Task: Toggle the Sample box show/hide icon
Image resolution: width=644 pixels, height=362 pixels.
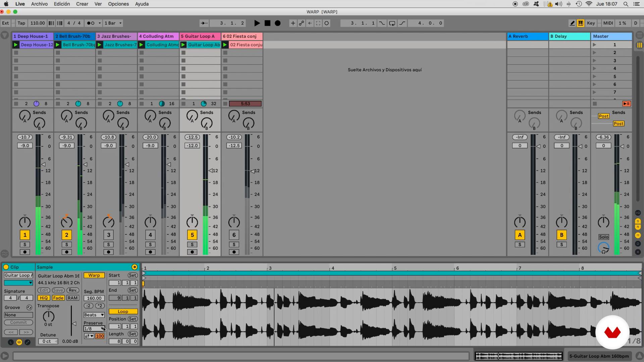Action: pyautogui.click(x=19, y=342)
